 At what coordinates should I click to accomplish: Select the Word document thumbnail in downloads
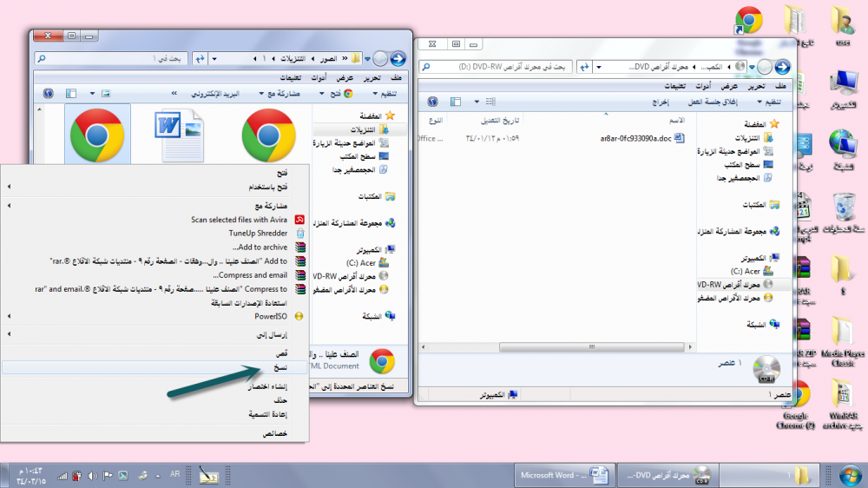click(180, 133)
